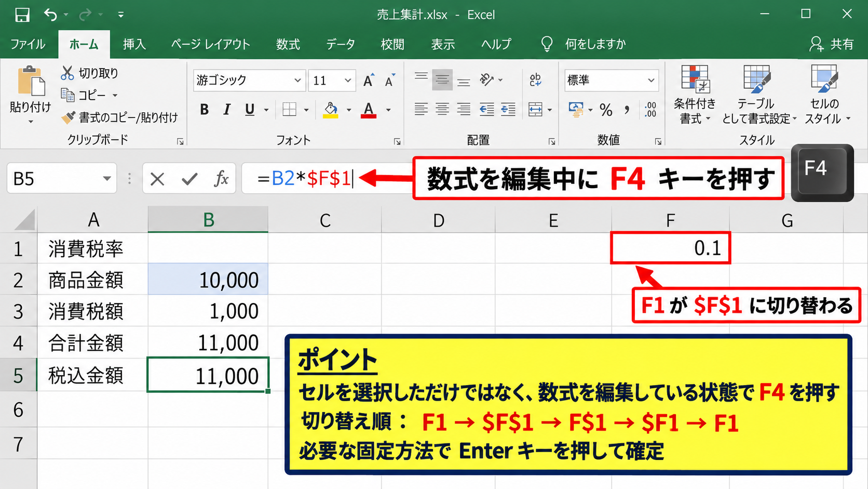
Task: Toggle Italic formatting
Action: coord(227,110)
